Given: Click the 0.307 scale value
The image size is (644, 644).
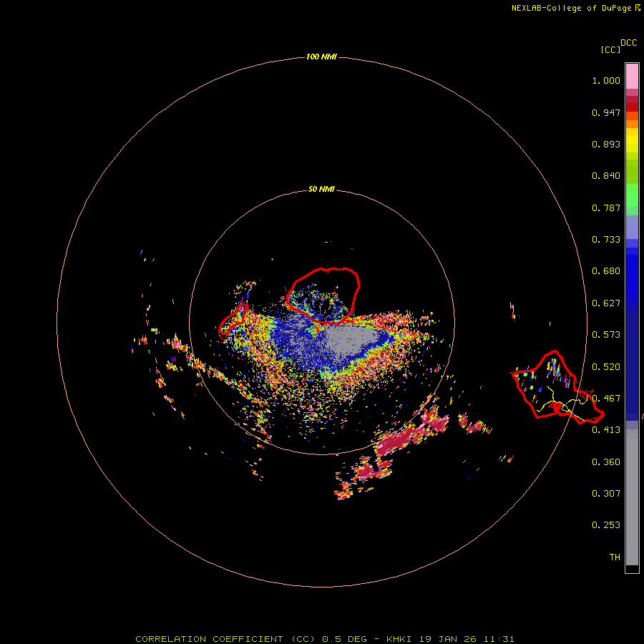Looking at the screenshot, I should coord(606,494).
